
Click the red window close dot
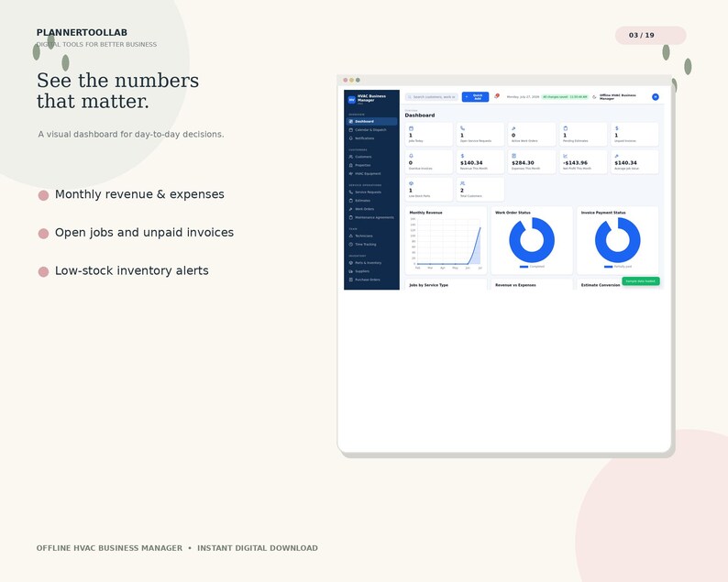pos(346,80)
